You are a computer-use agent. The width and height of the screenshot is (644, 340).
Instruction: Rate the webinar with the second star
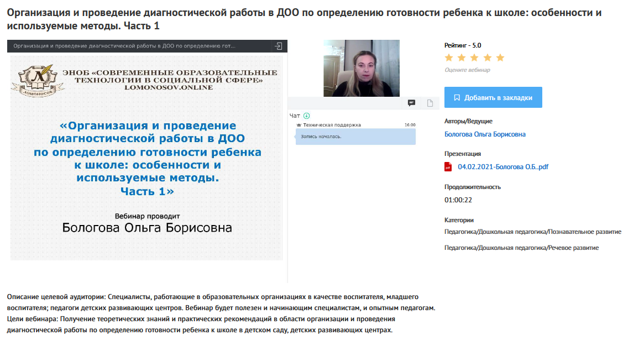[x=462, y=58]
